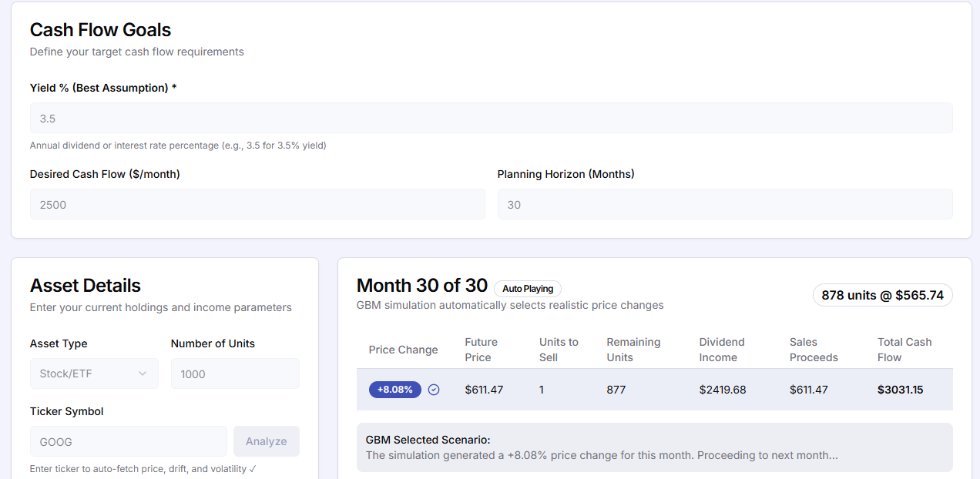The height and width of the screenshot is (479, 980).
Task: Click the 878 units @ $565.74 badge
Action: pos(882,295)
